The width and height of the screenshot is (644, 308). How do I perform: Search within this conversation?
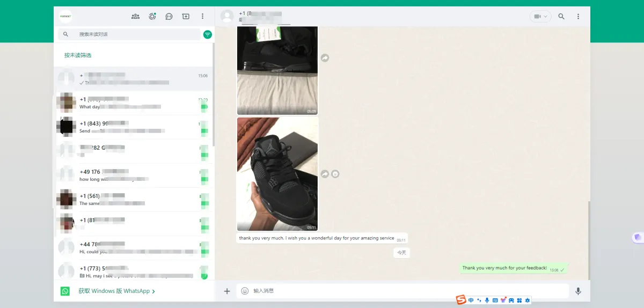(x=561, y=17)
